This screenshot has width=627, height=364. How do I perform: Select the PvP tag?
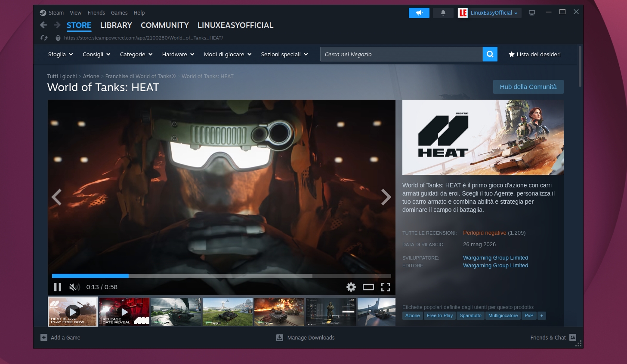(529, 315)
